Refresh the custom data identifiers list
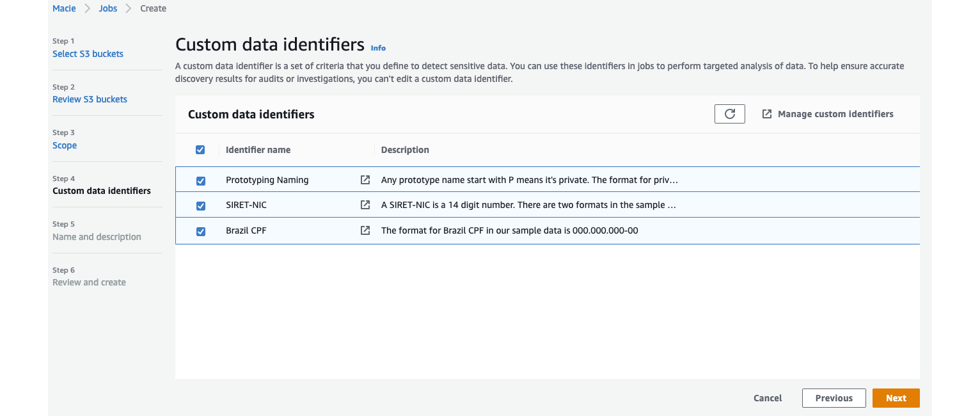980x416 pixels. click(x=729, y=113)
